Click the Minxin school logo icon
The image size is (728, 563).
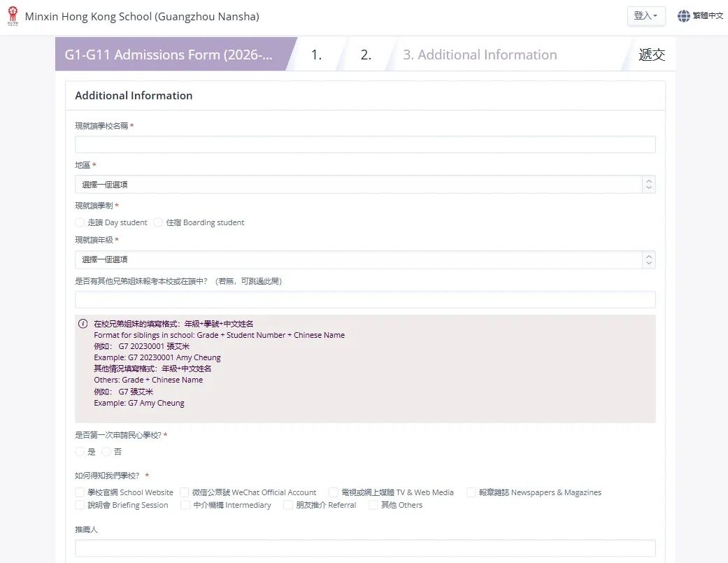click(12, 16)
